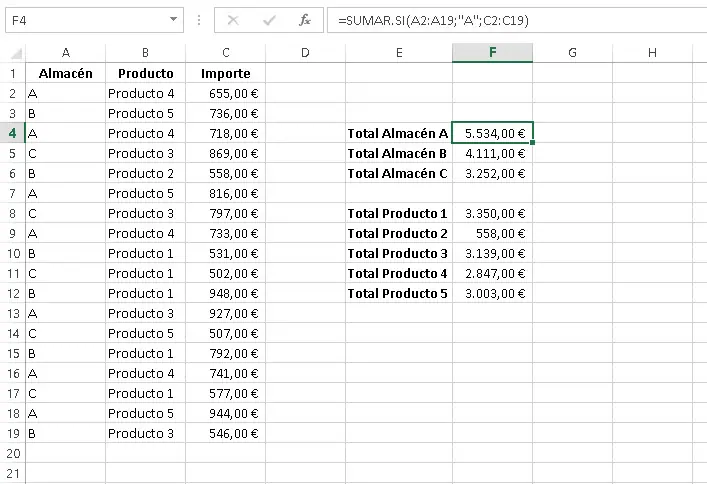Viewport: 707px width, 484px height.
Task: Select cell showing 3.003,00 €
Action: pos(492,293)
